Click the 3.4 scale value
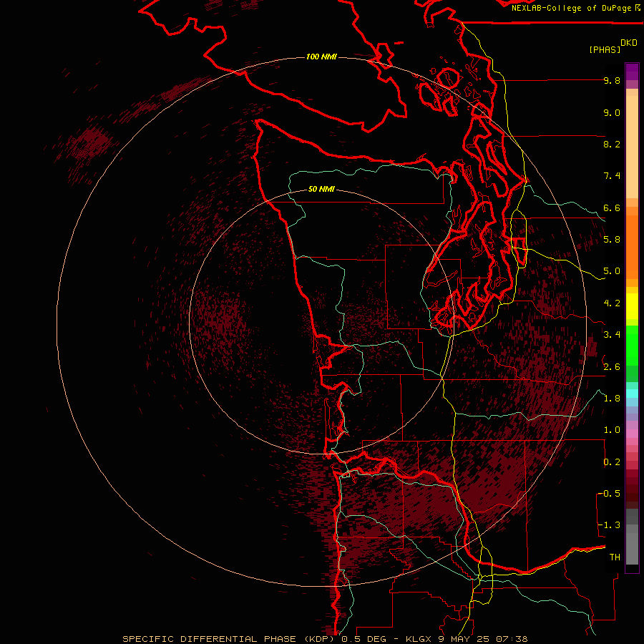 click(612, 335)
